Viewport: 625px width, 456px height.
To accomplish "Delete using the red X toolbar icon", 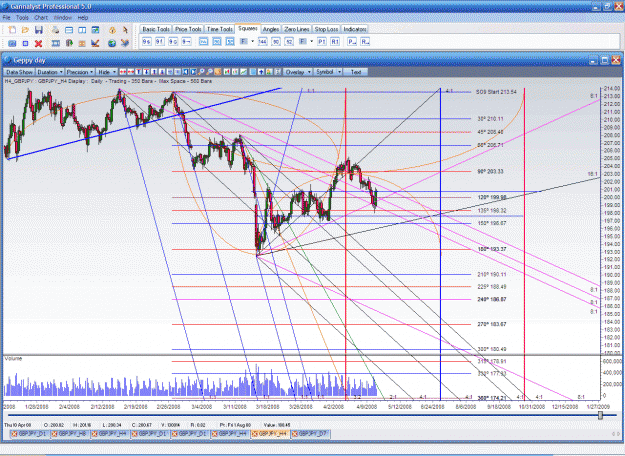I will pyautogui.click(x=38, y=43).
